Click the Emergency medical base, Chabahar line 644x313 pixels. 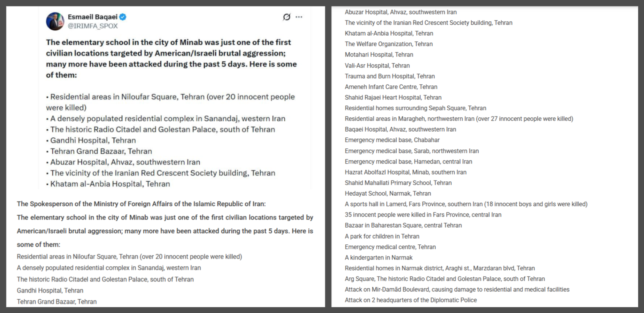point(392,140)
